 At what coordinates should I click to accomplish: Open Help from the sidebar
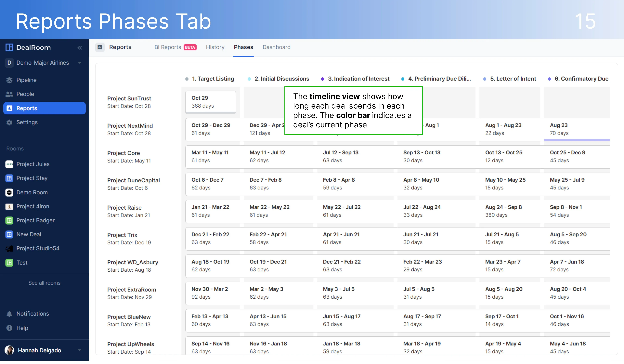point(22,328)
